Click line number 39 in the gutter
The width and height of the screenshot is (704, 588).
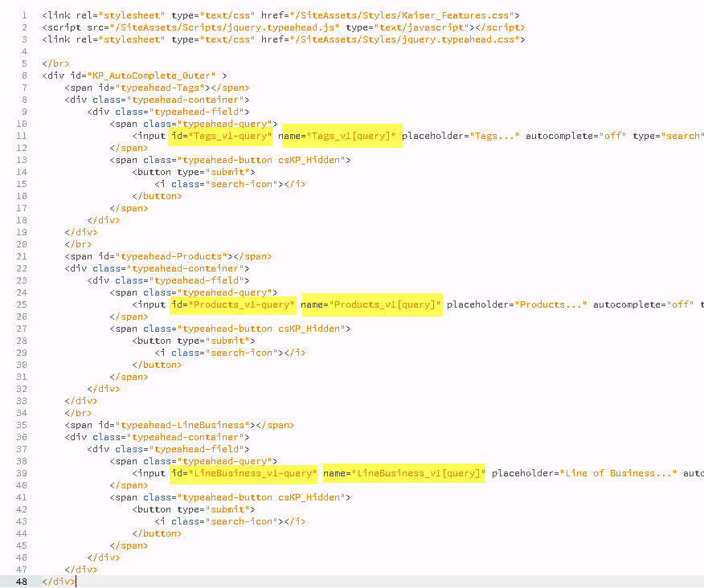pos(22,474)
